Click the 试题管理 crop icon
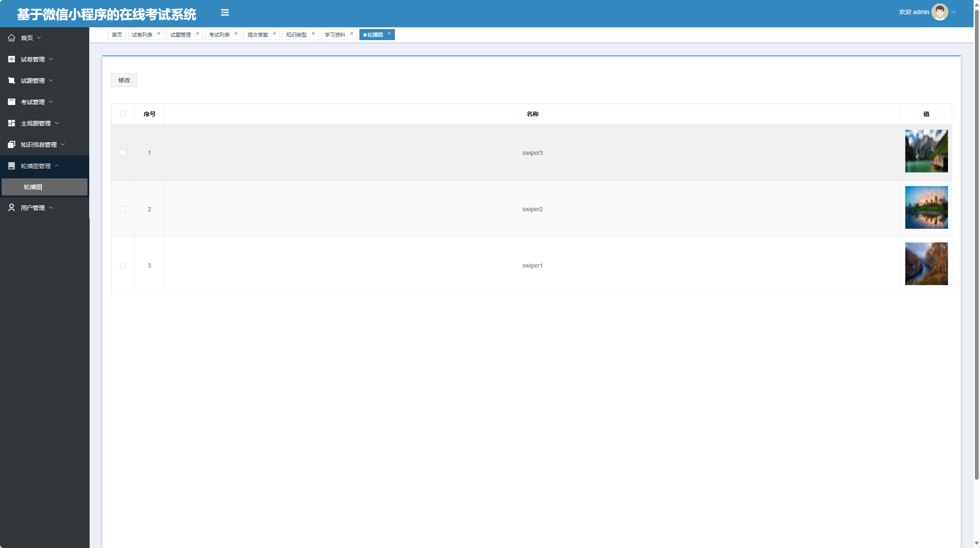This screenshot has width=980, height=548. [x=12, y=81]
